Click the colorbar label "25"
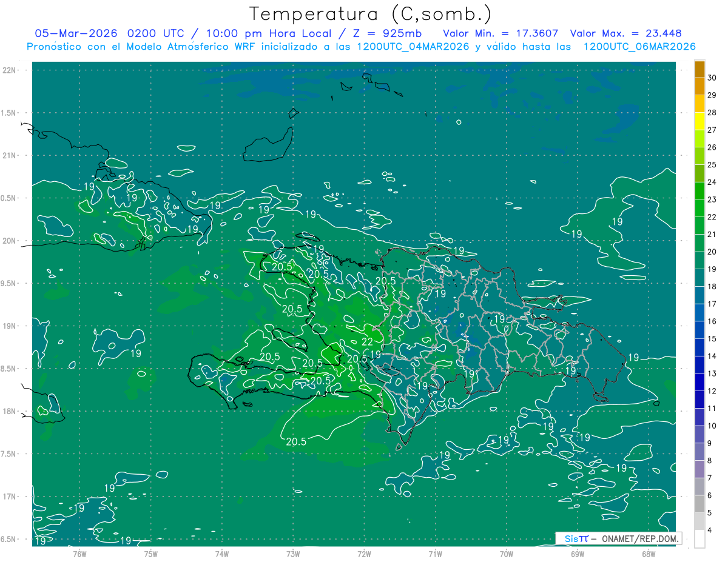Screen dimensions: 728x562 [x=713, y=164]
